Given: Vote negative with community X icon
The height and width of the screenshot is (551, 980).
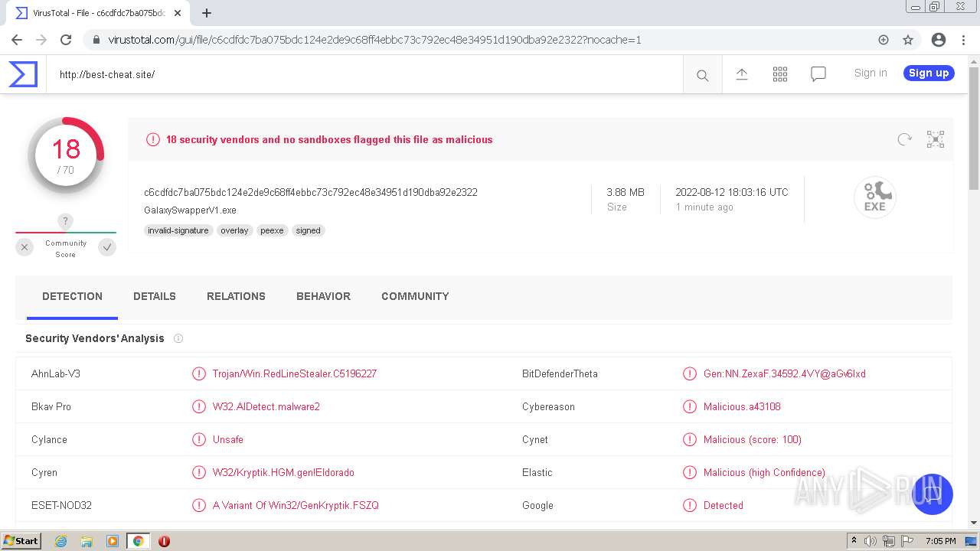Looking at the screenshot, I should pyautogui.click(x=24, y=247).
